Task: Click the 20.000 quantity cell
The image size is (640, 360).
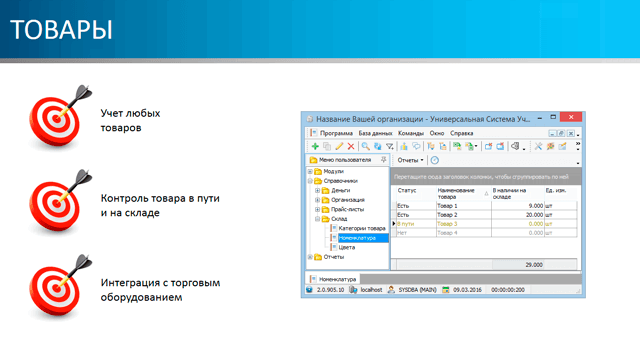Action: tap(518, 215)
